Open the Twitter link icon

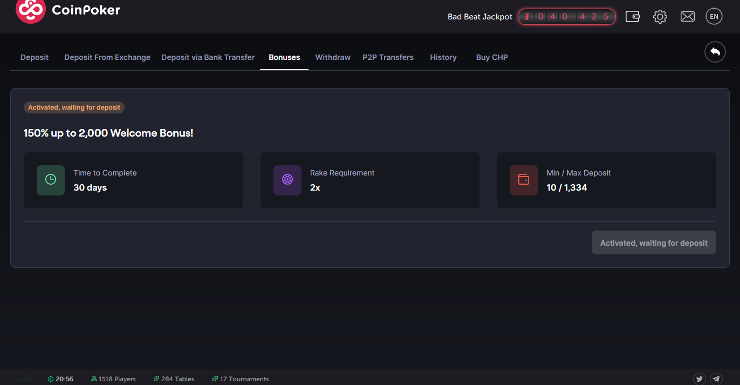[x=699, y=378]
